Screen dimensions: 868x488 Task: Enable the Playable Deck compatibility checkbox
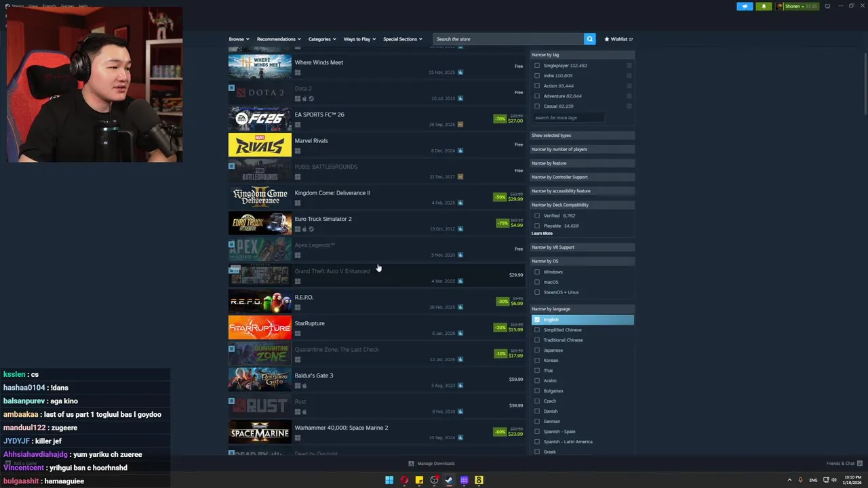pyautogui.click(x=537, y=226)
